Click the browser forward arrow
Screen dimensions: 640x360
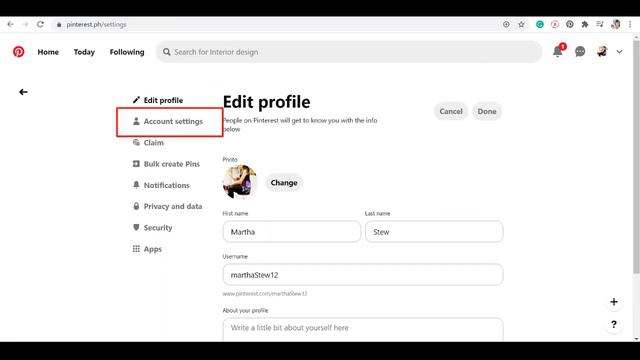pyautogui.click(x=25, y=24)
